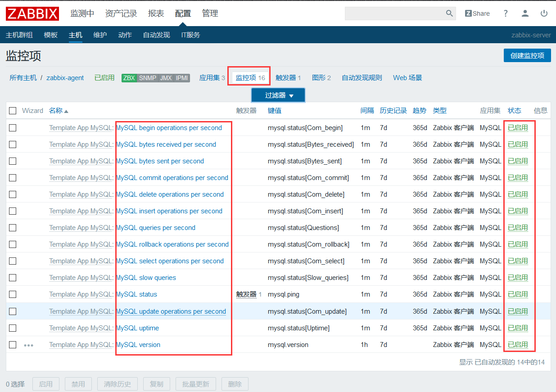556x392 pixels.
Task: Select checkbox for MySQL commit operations per second
Action: [x=13, y=178]
